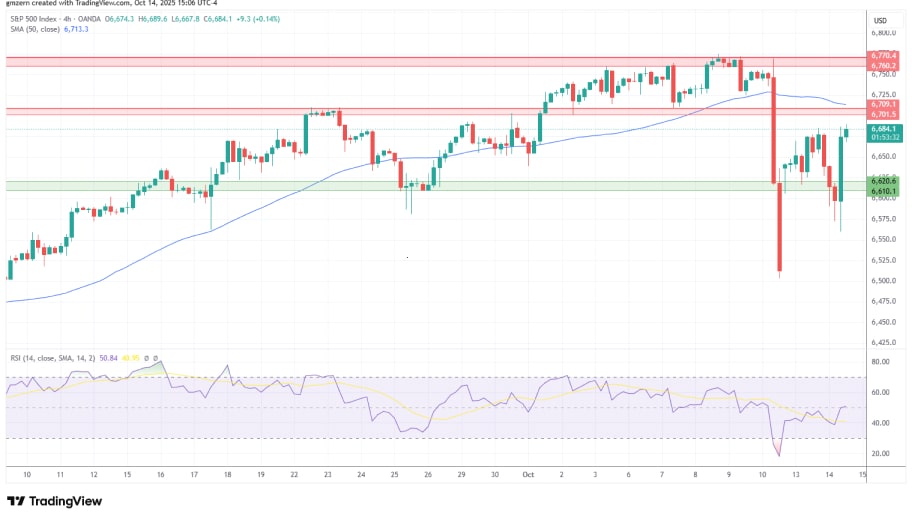Screen dimensions: 912x513
Task: Click the red 6,709.1 price label
Action: click(884, 104)
